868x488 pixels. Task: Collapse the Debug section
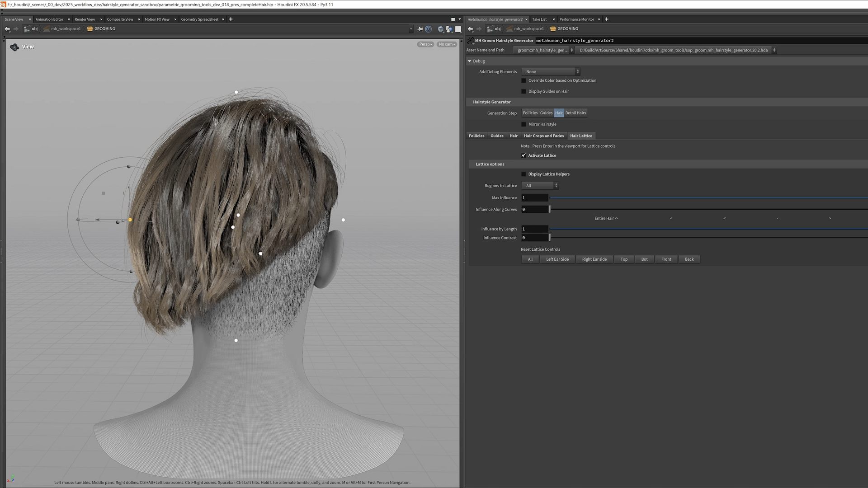469,61
